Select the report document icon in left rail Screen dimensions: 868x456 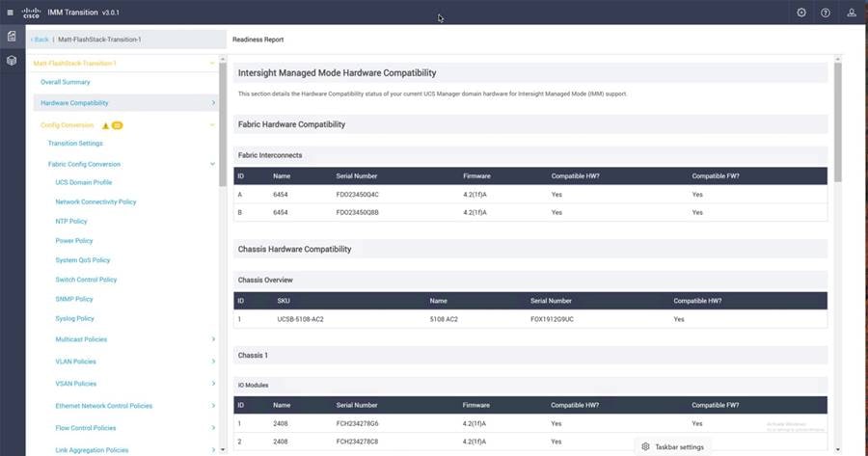coord(12,37)
